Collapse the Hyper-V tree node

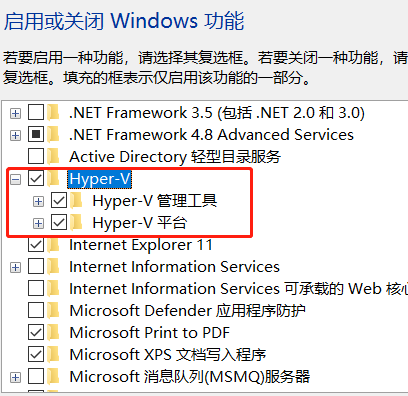point(15,180)
